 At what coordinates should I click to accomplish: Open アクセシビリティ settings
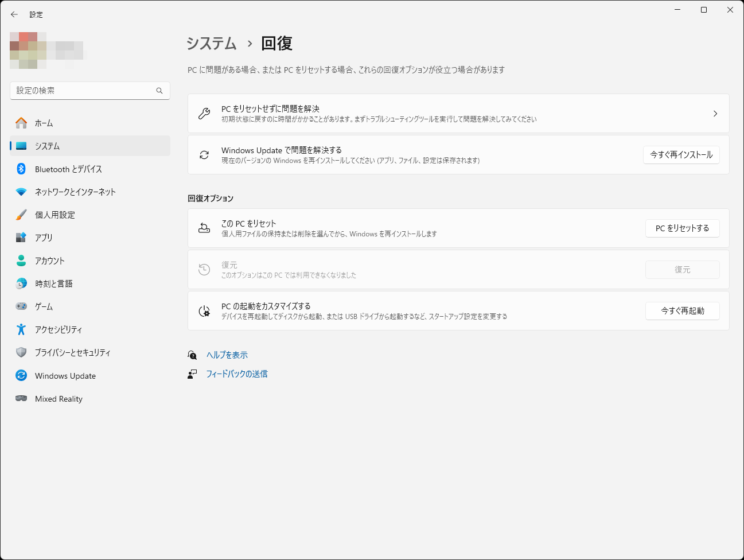59,329
